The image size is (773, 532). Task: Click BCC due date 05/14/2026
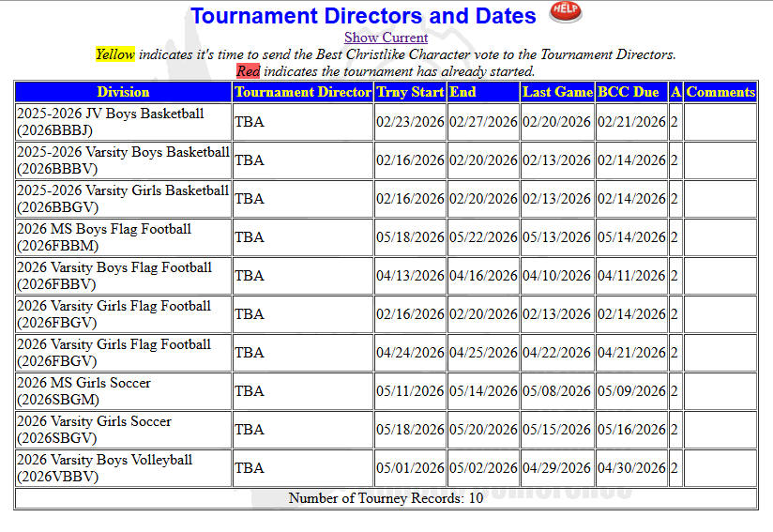631,237
